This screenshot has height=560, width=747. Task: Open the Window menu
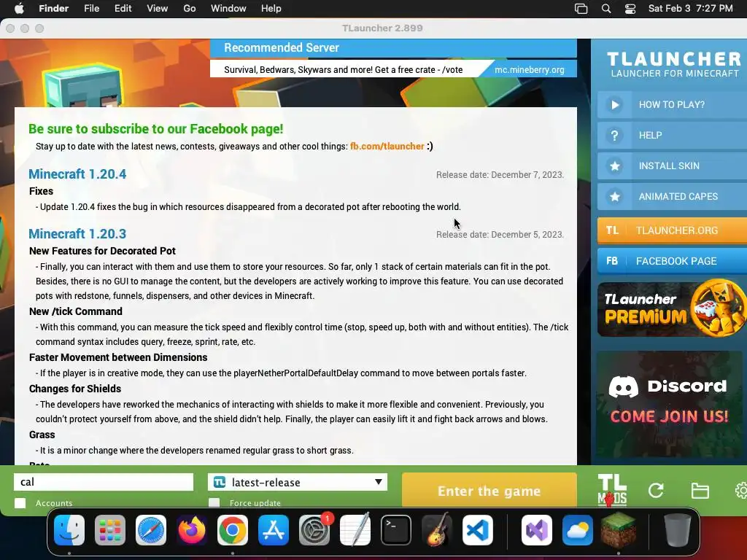228,9
